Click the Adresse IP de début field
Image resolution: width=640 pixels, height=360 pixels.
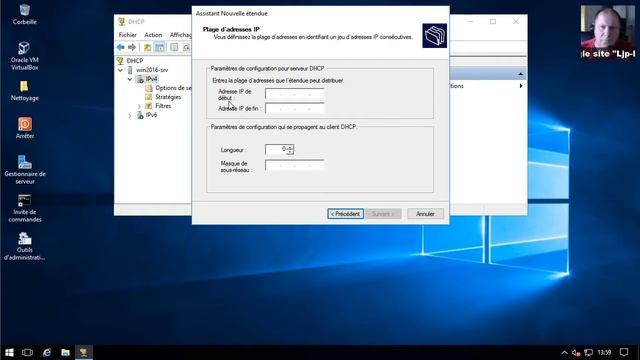(294, 94)
